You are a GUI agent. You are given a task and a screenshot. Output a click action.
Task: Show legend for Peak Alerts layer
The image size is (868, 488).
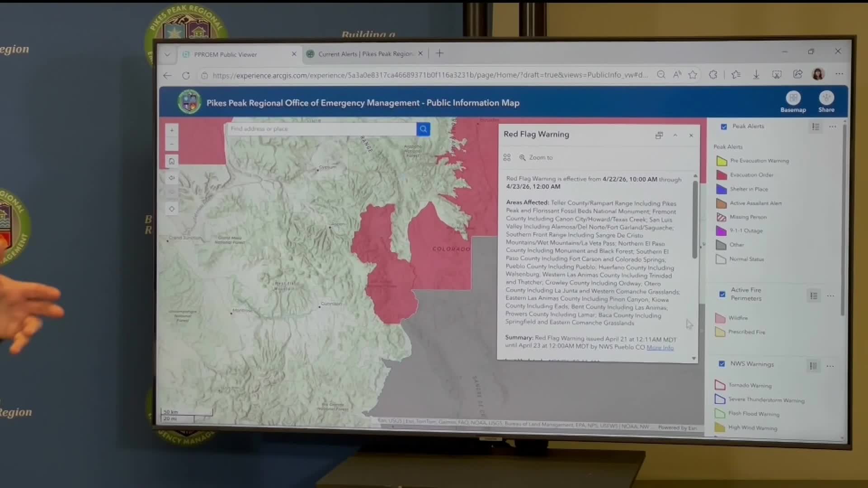pyautogui.click(x=816, y=127)
